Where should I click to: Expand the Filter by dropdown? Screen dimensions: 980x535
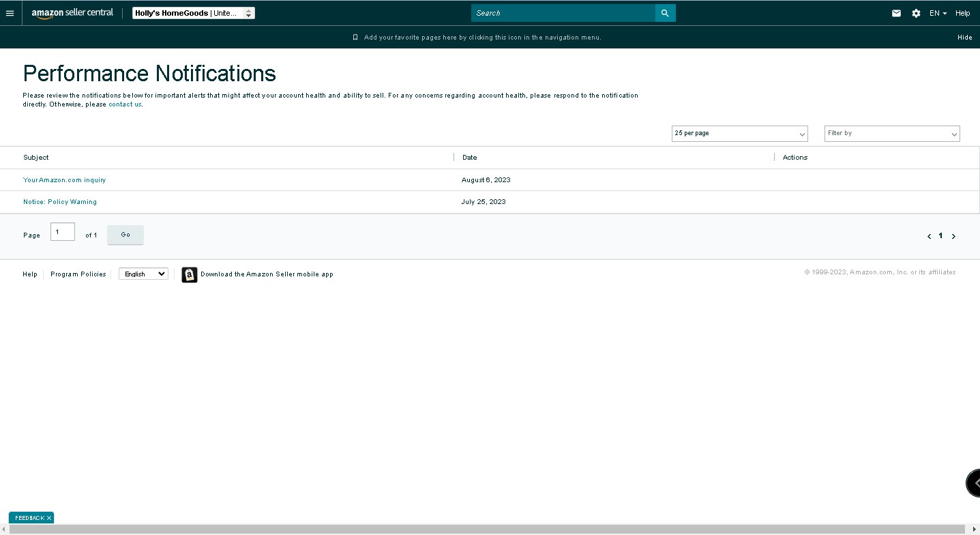click(x=892, y=134)
